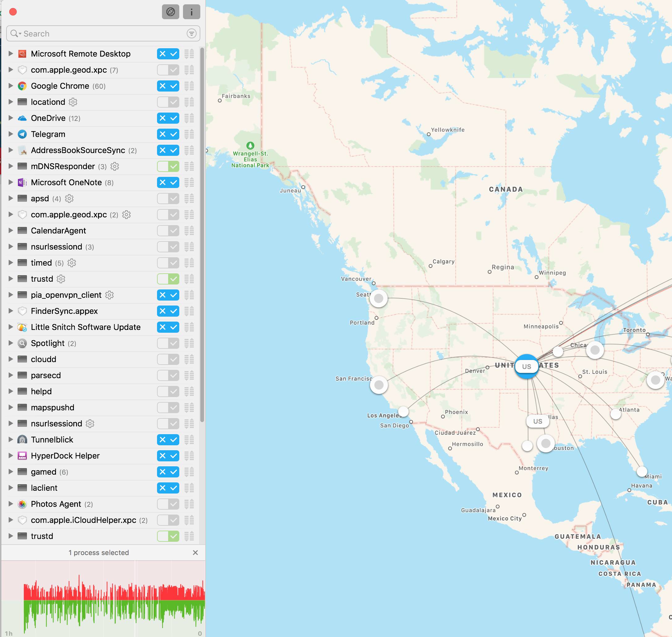Image resolution: width=672 pixels, height=637 pixels.
Task: Toggle allow/deny switch for Telegram
Action: pyautogui.click(x=168, y=134)
